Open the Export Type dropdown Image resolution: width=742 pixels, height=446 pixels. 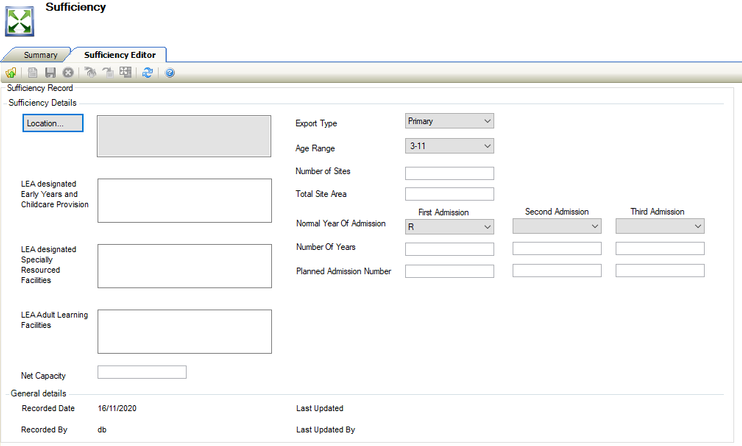(449, 121)
